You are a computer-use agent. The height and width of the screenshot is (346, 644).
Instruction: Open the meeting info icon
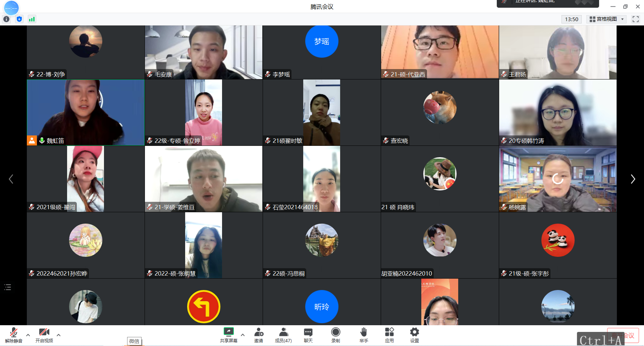click(x=6, y=19)
